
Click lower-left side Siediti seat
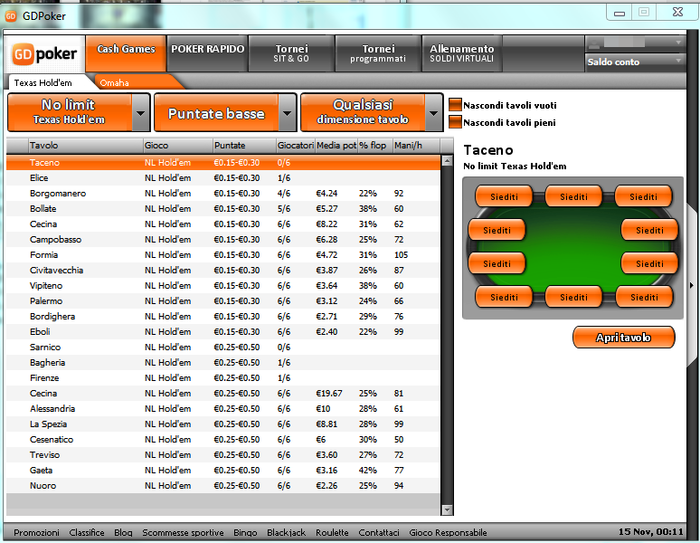497,263
